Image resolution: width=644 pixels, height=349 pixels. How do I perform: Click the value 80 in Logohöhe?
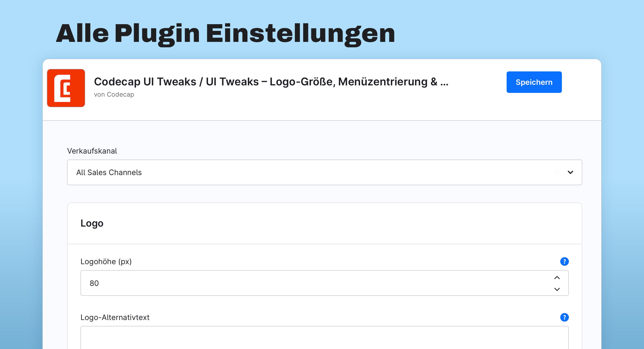(94, 283)
